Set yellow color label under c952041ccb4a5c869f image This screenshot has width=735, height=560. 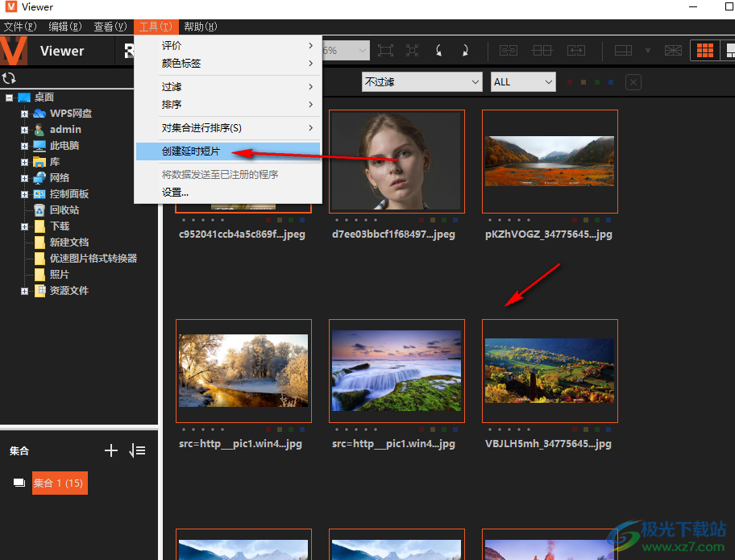280,220
